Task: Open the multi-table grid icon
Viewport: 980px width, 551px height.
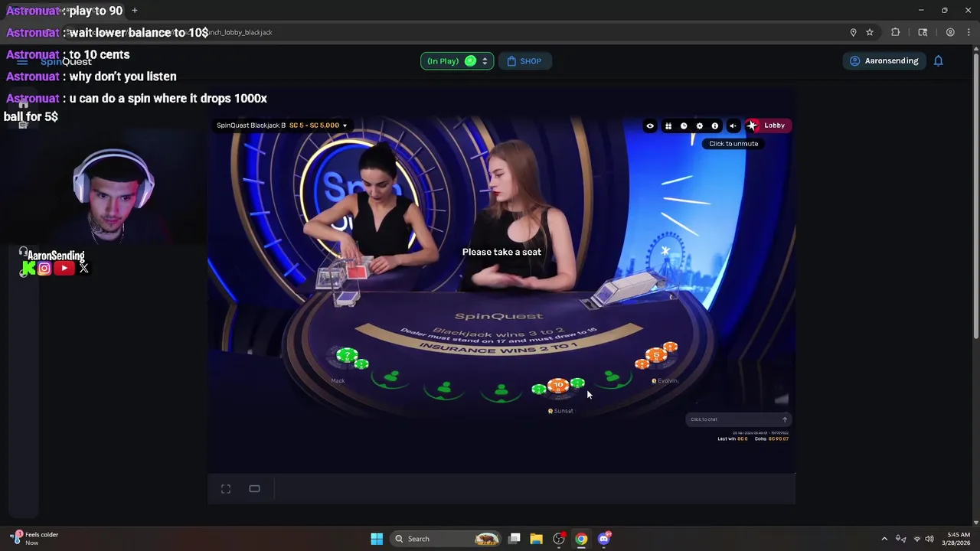Action: point(668,126)
